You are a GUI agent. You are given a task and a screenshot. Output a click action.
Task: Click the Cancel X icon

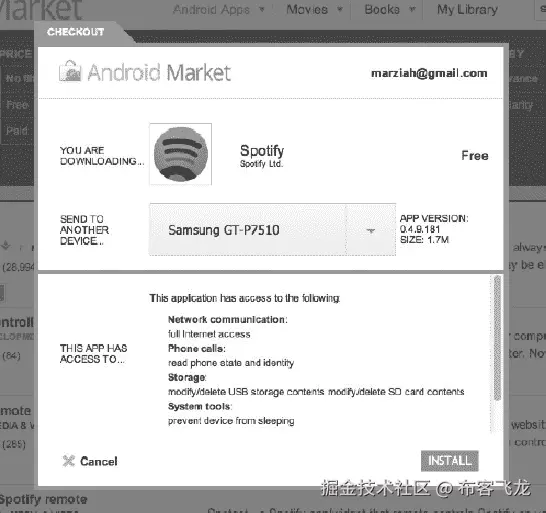69,460
